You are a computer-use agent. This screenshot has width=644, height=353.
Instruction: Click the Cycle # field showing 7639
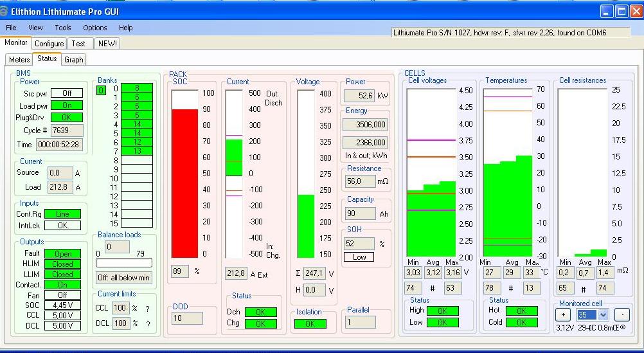point(67,131)
